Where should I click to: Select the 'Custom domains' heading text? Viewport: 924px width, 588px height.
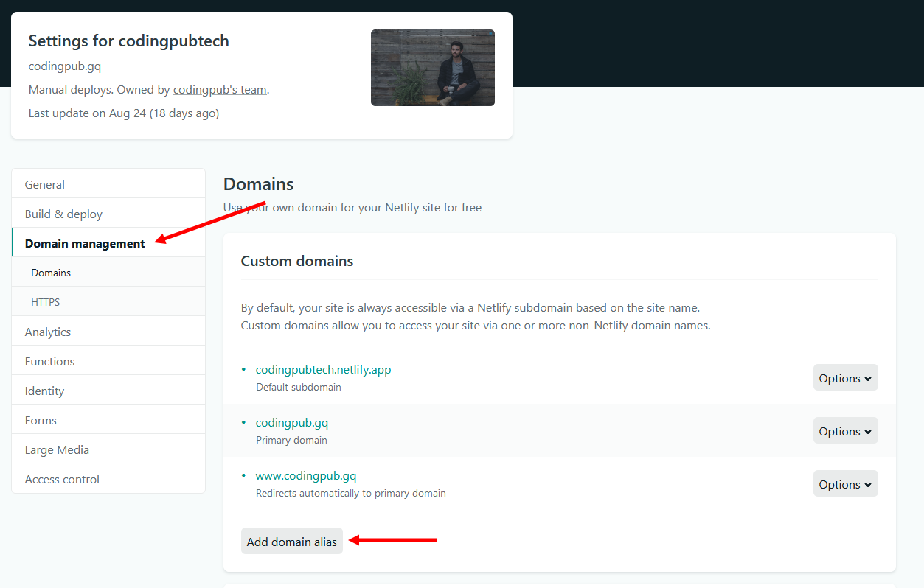point(297,261)
